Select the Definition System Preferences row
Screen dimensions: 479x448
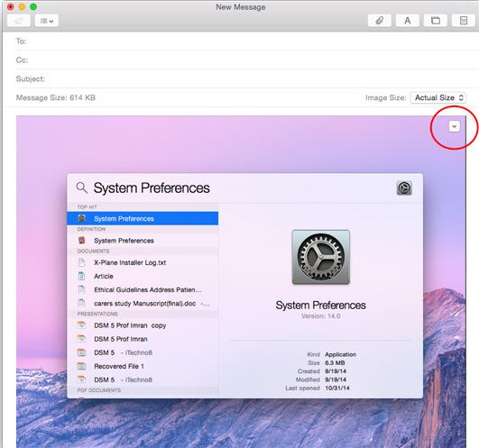[x=143, y=241]
